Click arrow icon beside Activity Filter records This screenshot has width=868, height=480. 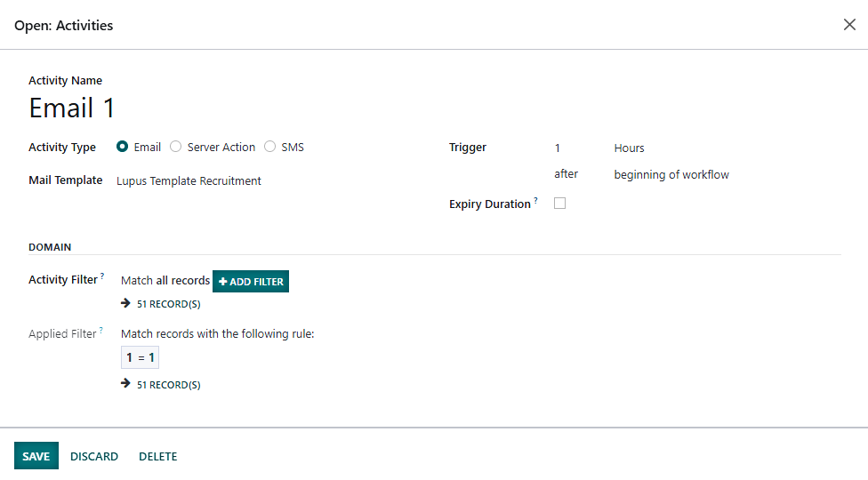tap(126, 304)
